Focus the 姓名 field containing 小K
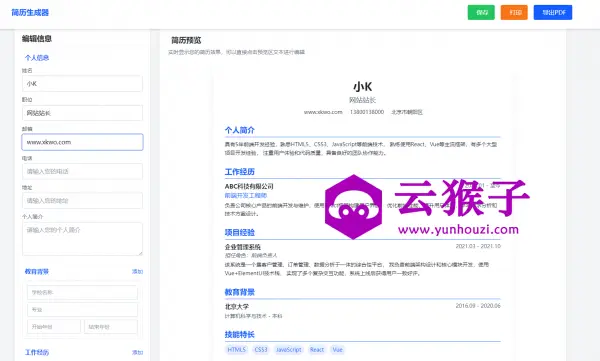The height and width of the screenshot is (361, 600). (82, 83)
